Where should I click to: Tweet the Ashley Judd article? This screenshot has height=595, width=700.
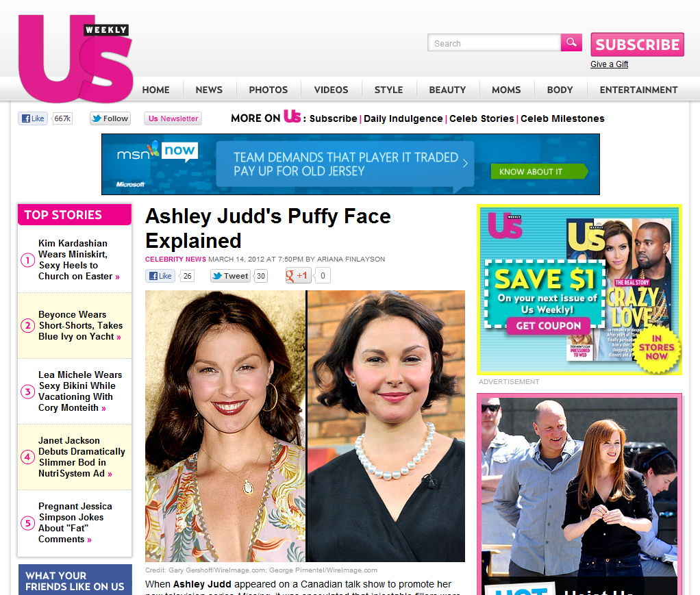coord(230,276)
